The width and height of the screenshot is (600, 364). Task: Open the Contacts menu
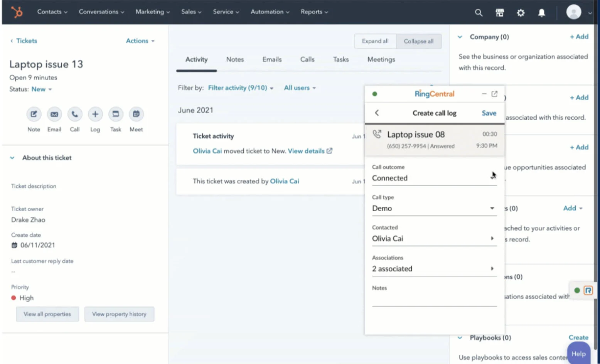(52, 12)
